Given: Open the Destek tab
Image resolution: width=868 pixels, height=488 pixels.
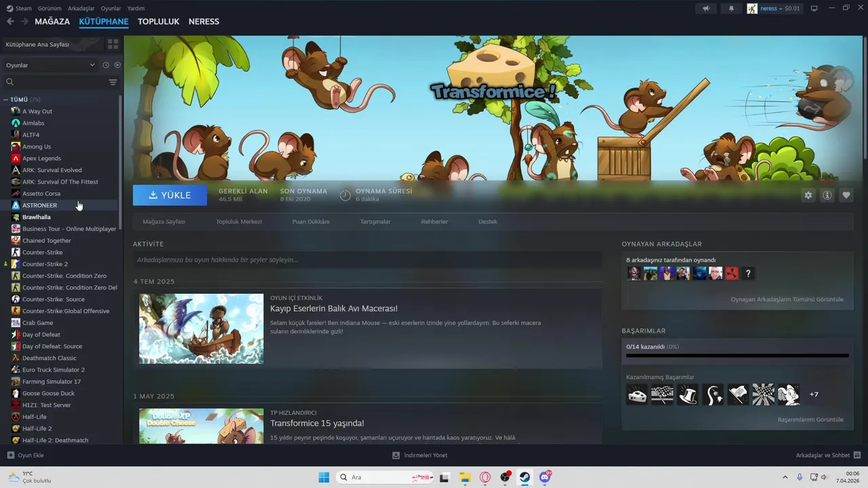Looking at the screenshot, I should pos(488,222).
